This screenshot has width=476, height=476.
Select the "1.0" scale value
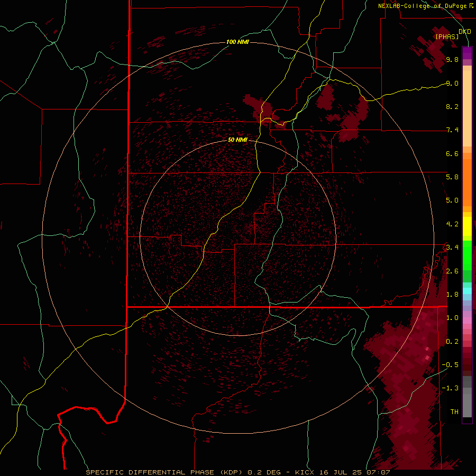(452, 318)
